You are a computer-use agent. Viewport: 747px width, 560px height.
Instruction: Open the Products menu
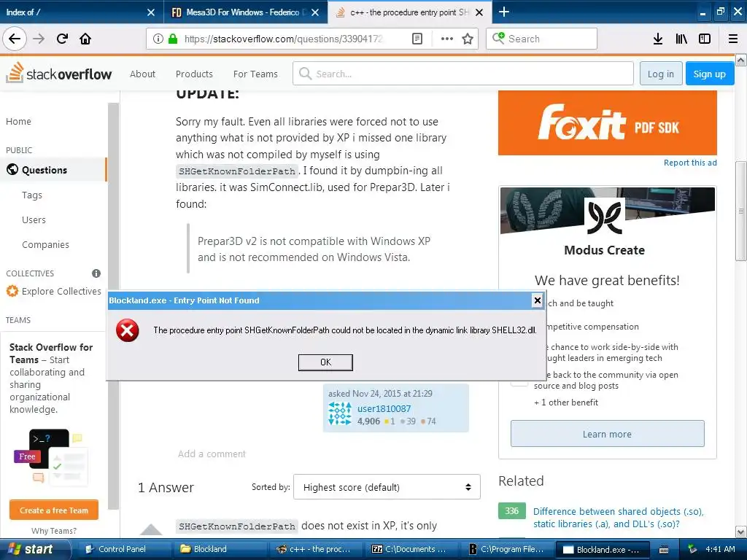pyautogui.click(x=194, y=74)
